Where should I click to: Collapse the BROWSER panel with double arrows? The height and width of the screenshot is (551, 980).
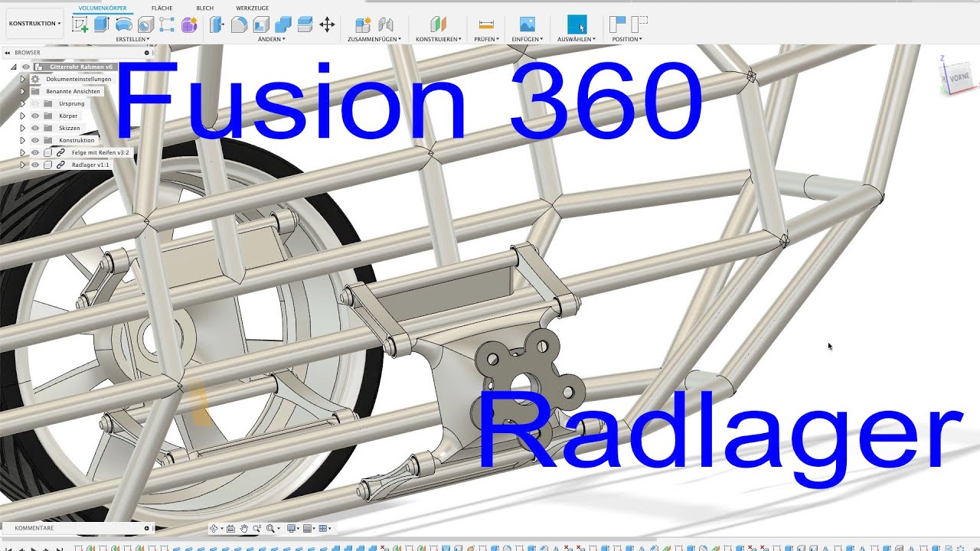click(x=7, y=53)
